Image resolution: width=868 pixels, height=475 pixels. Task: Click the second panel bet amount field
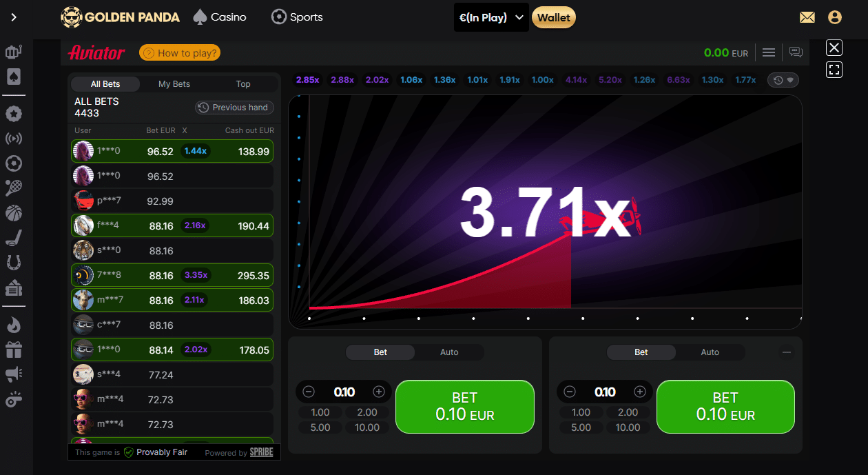605,392
